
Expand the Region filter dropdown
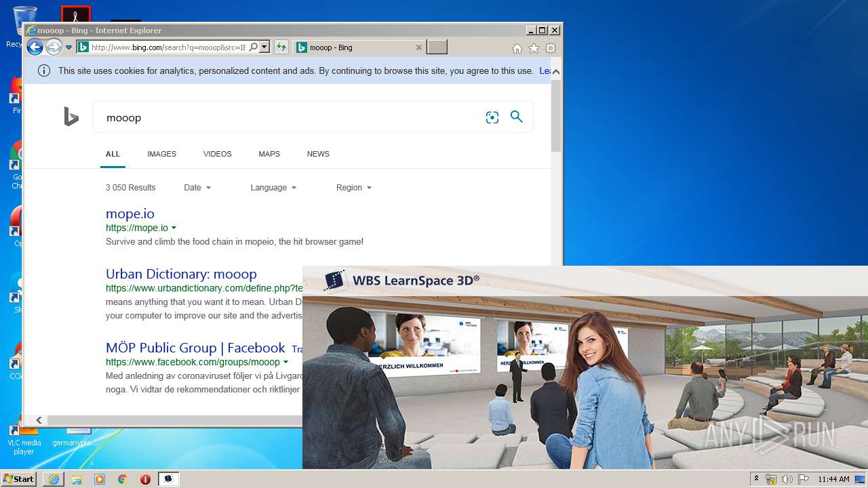coord(354,188)
